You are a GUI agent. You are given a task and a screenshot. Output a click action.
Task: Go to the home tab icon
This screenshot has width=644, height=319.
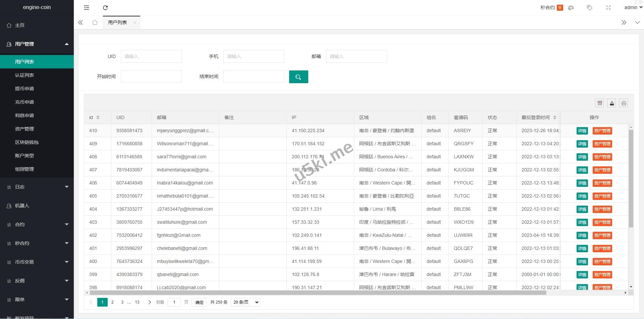[x=95, y=22]
